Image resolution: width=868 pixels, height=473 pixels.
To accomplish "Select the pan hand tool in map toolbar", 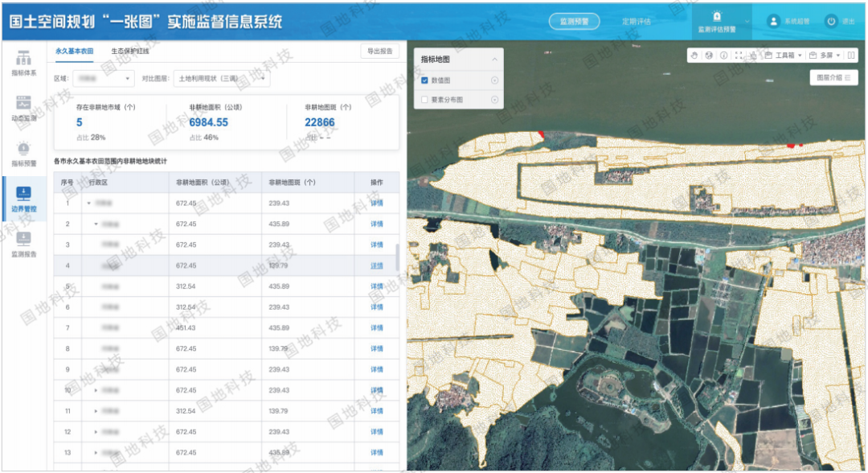I will (694, 56).
